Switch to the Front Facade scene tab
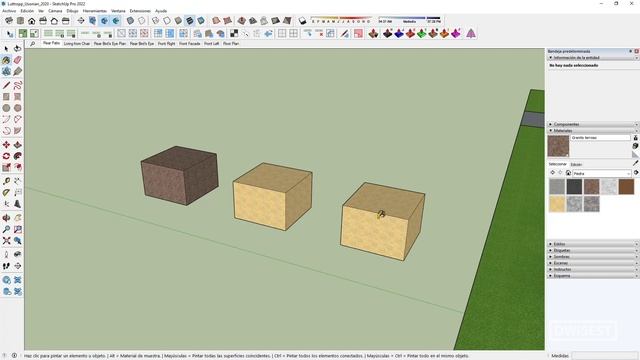 [190, 44]
